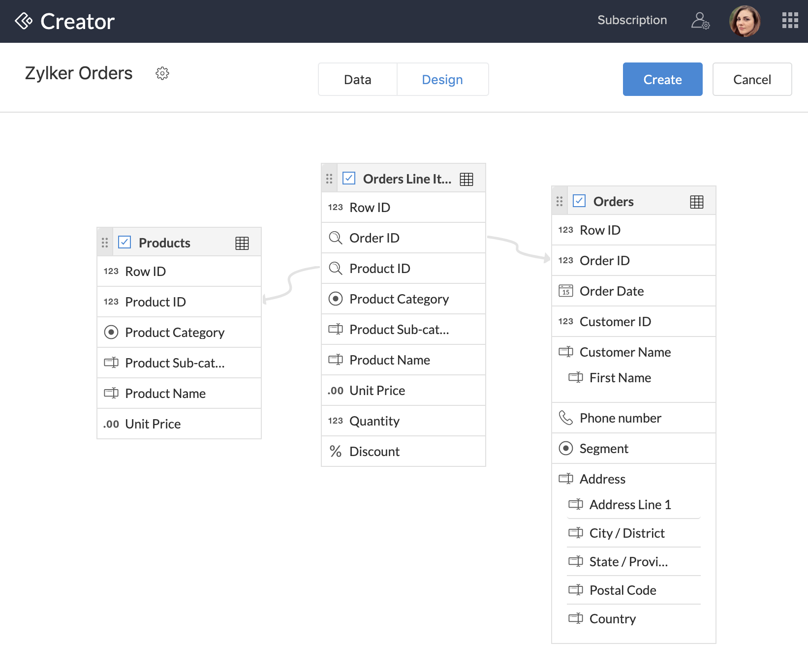The image size is (808, 672).
Task: Click the Products table grid icon
Action: tap(242, 243)
